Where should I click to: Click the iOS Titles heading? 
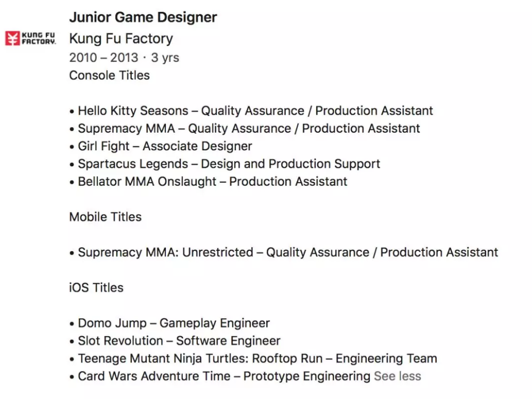(x=96, y=287)
